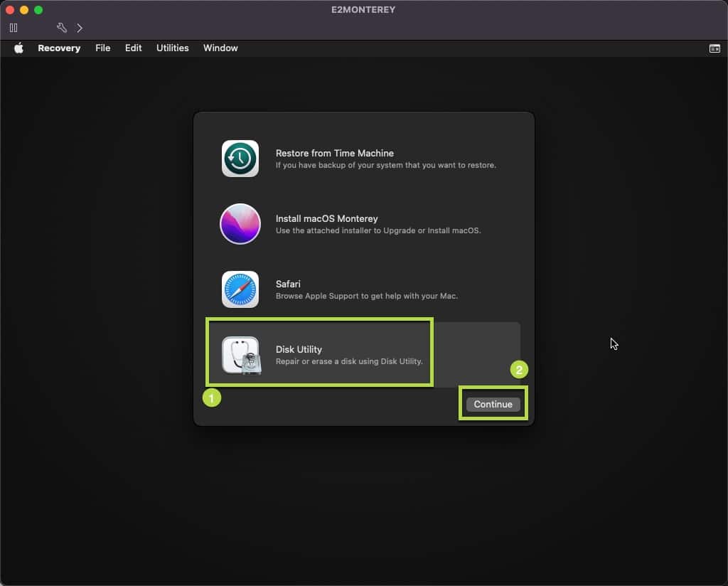Minimize the E2MONTEREY window with yellow button

click(x=24, y=10)
